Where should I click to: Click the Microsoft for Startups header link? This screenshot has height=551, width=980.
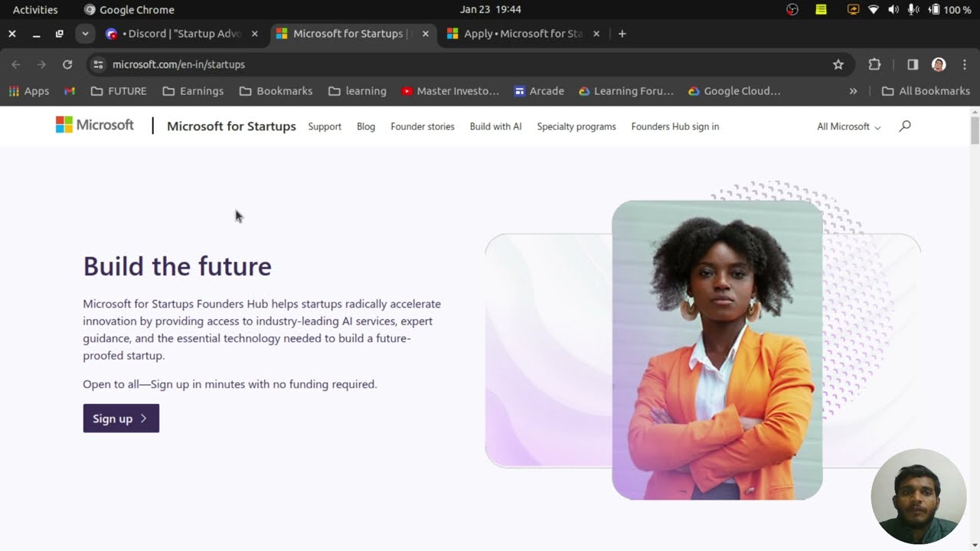(231, 126)
